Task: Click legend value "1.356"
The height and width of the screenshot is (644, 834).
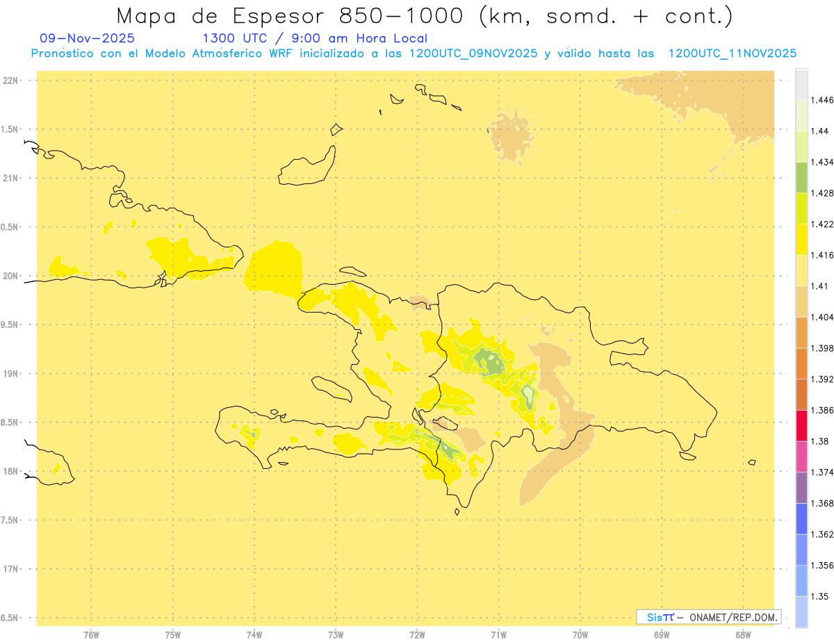Action: 824,565
